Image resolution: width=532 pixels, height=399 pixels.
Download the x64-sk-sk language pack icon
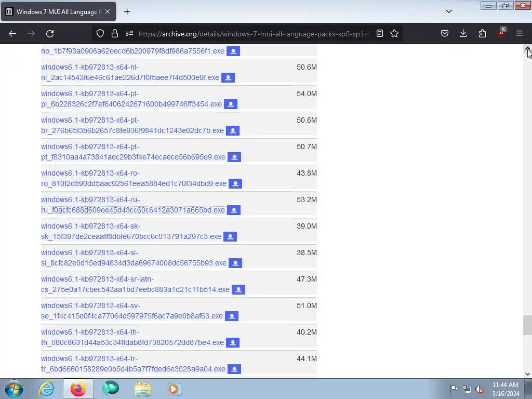coord(230,236)
